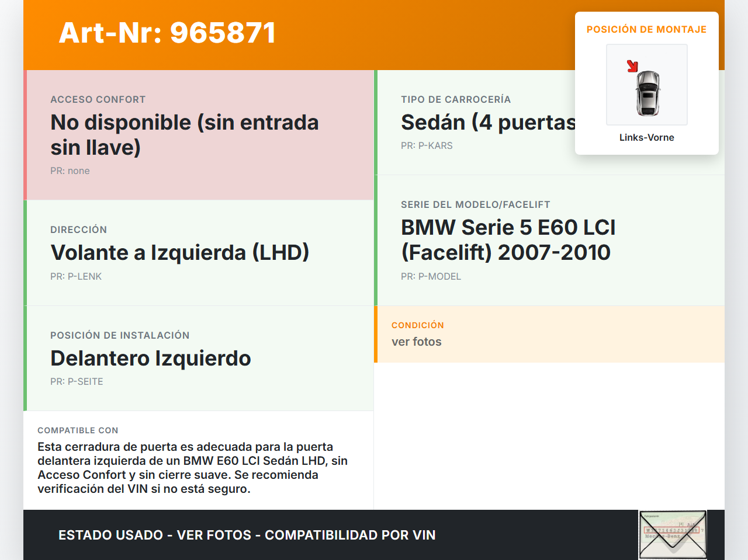
Task: Click the ver fotos condition text
Action: 416,342
